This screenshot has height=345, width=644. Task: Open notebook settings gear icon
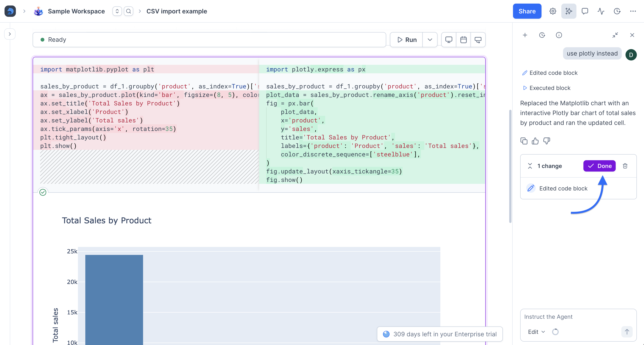[x=552, y=11]
